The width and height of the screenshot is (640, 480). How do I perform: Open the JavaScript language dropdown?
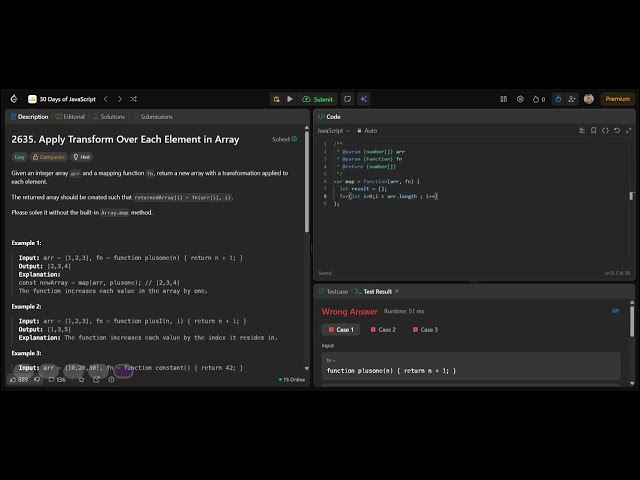(333, 131)
